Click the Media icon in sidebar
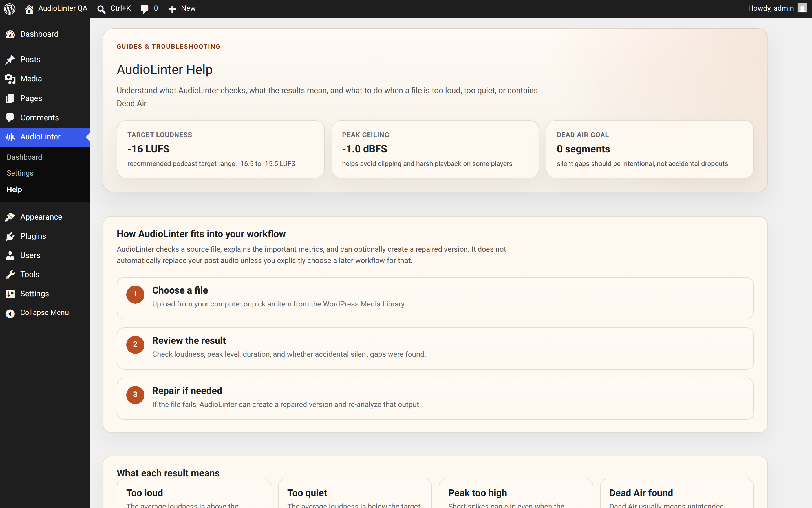The width and height of the screenshot is (812, 508). (10, 79)
